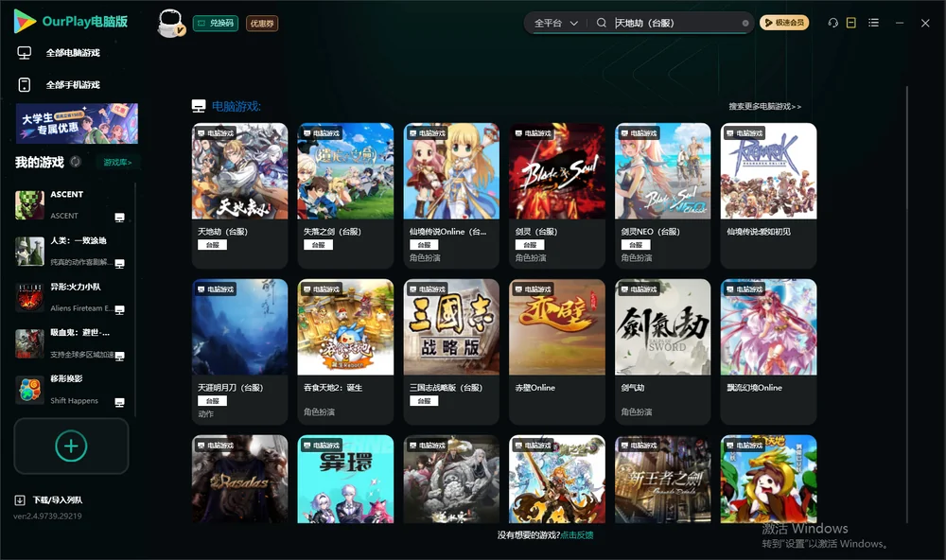Click the 点击反馈 feedback link
The height and width of the screenshot is (560, 946).
[577, 535]
